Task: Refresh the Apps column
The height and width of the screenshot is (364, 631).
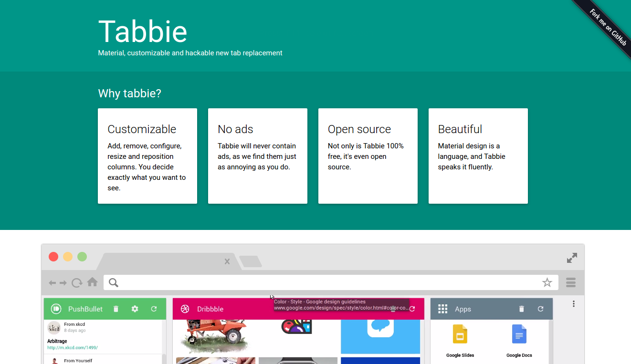Action: click(x=540, y=309)
